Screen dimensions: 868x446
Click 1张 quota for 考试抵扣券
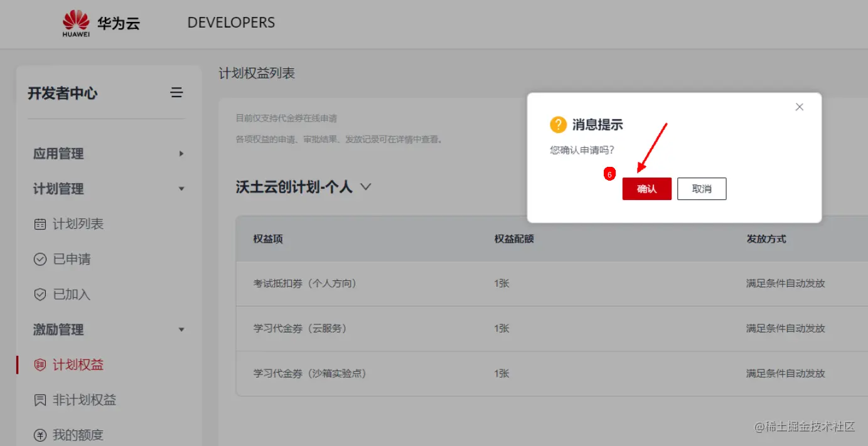click(x=501, y=284)
